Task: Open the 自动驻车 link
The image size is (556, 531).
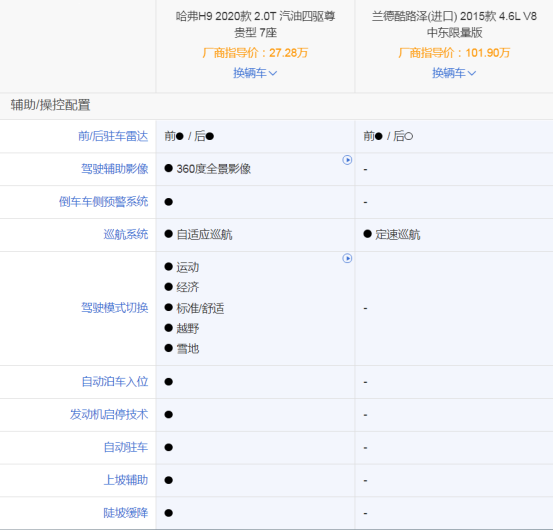Action: (126, 447)
